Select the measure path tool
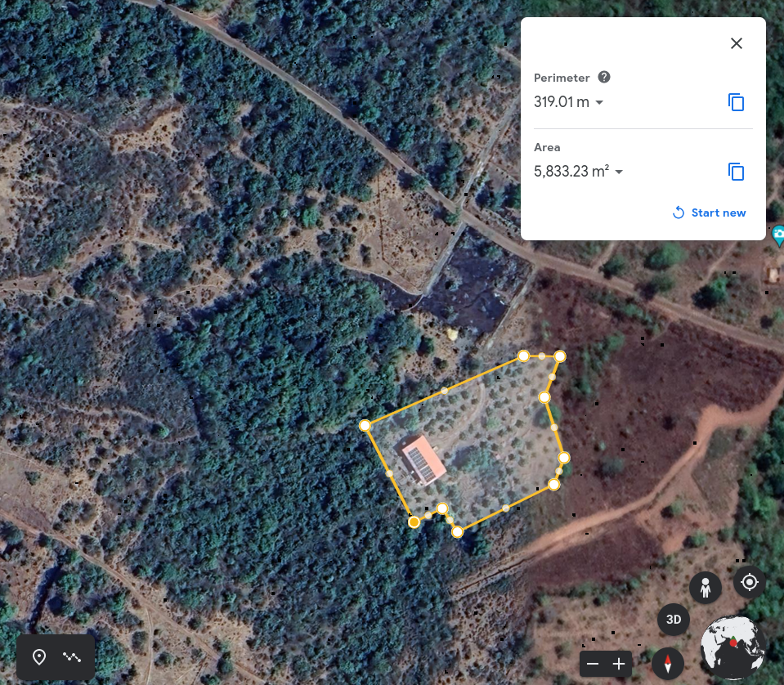This screenshot has height=685, width=784. [72, 656]
